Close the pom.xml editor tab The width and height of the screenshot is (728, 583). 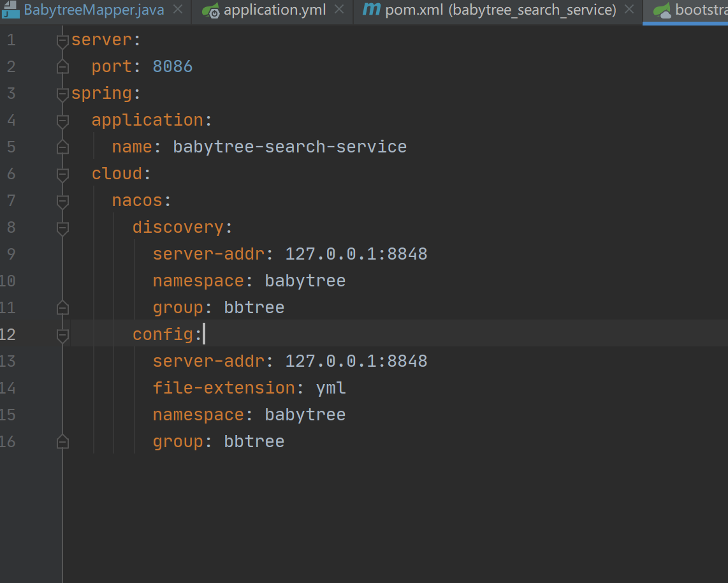(x=629, y=10)
